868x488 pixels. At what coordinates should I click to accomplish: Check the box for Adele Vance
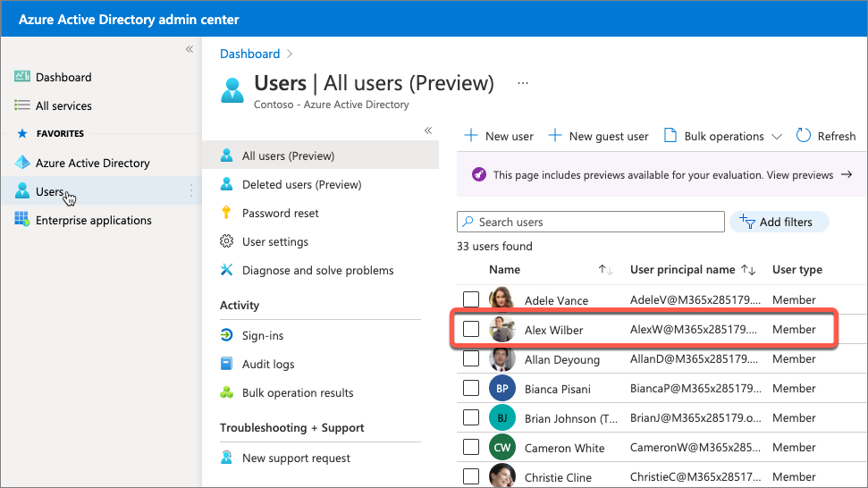click(471, 299)
